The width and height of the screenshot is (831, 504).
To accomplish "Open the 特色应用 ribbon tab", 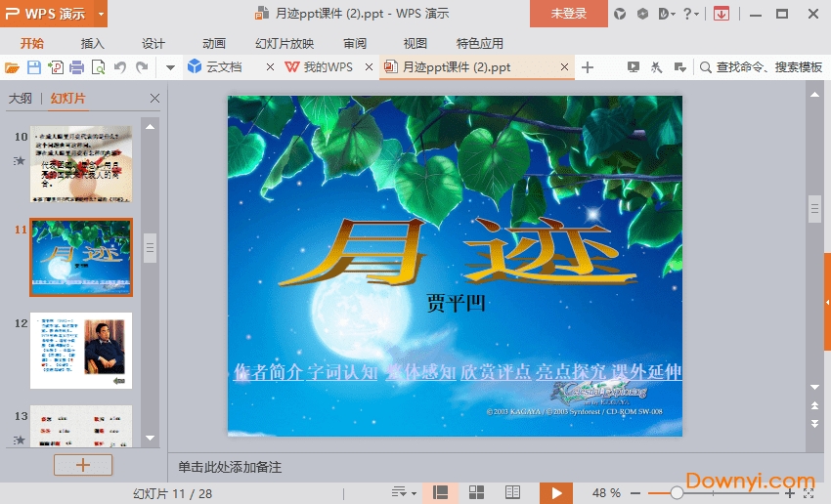I will pos(480,43).
